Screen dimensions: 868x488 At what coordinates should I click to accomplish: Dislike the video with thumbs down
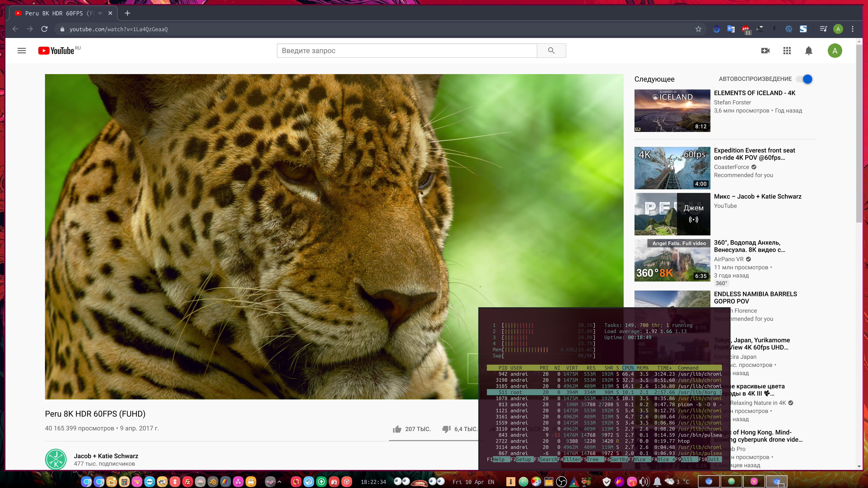tap(446, 429)
